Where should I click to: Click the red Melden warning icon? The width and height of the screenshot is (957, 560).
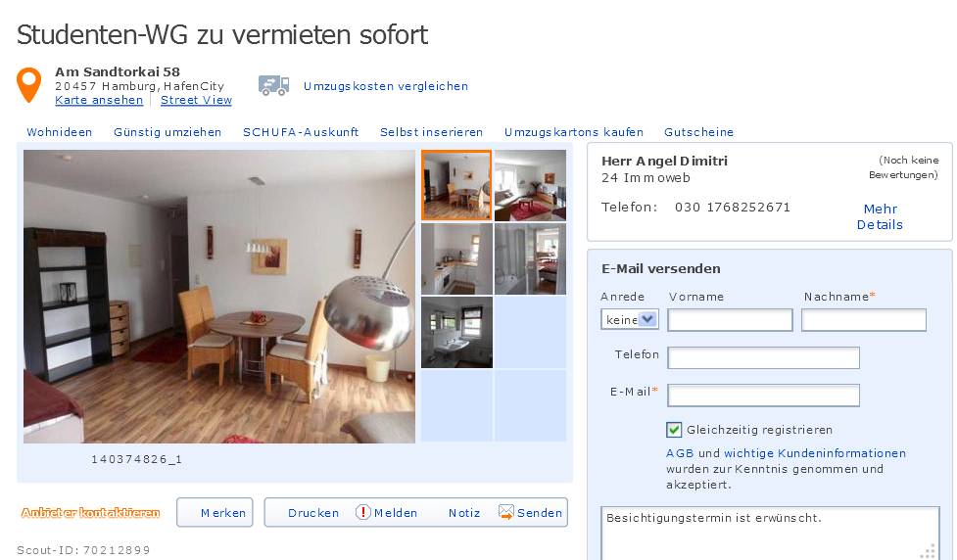[x=363, y=512]
